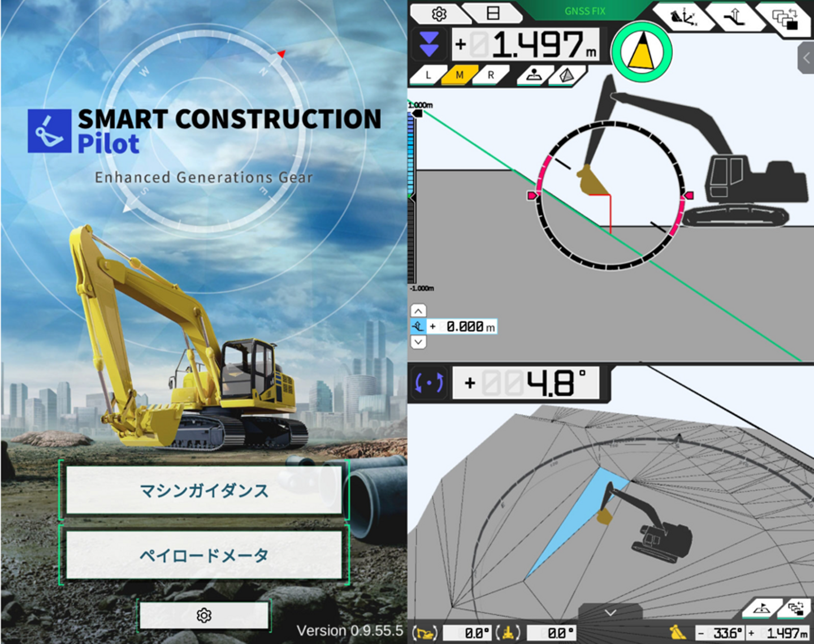The height and width of the screenshot is (644, 814).
Task: Click the bottom bar +1.497m value
Action: 779,633
